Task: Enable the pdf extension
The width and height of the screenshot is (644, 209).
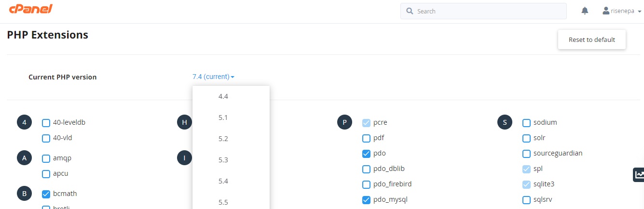Action: (x=366, y=138)
